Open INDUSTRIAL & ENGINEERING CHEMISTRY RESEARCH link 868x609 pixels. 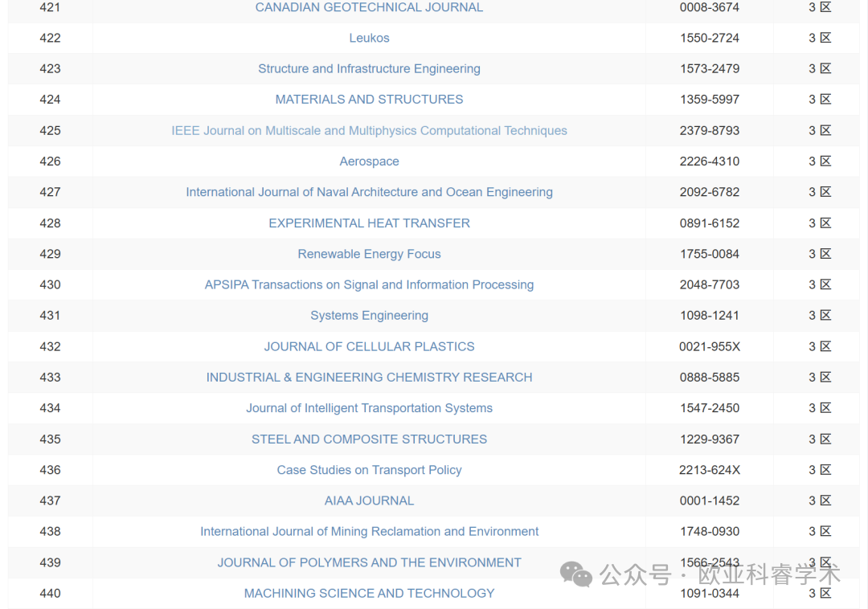[369, 378]
